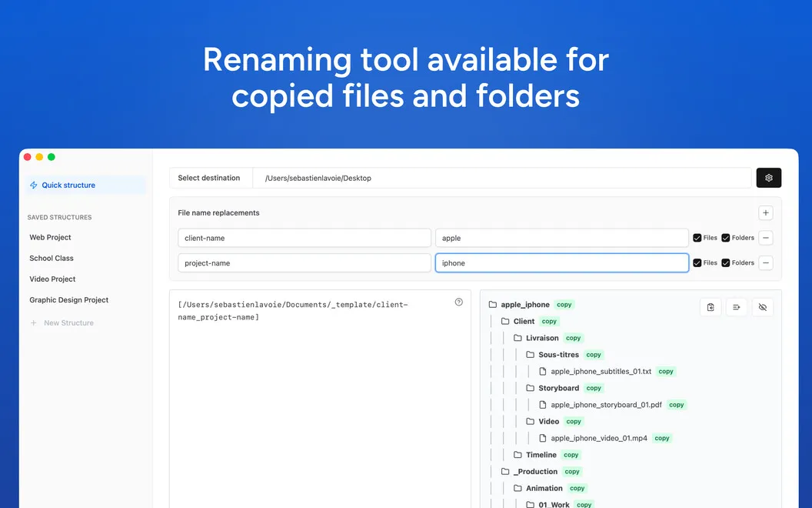
Task: Click the Video folder icon
Action: pyautogui.click(x=530, y=422)
